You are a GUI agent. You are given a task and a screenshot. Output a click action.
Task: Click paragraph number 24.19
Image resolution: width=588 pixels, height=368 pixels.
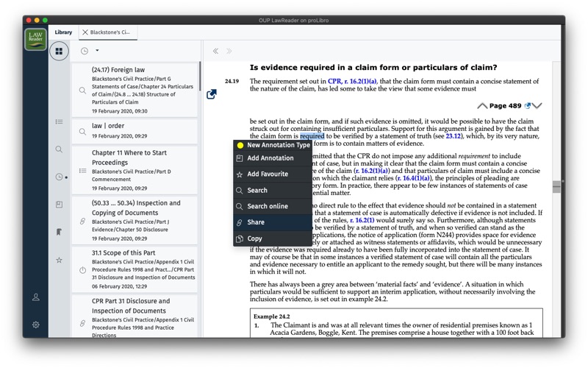[232, 81]
